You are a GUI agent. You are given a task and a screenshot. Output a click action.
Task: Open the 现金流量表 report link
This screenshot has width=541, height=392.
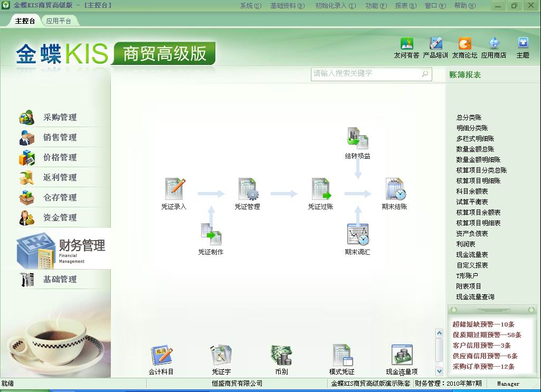pos(472,255)
